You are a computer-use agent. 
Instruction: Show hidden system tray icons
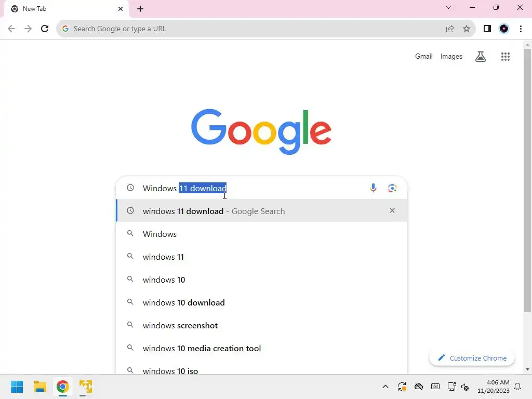[x=385, y=387]
